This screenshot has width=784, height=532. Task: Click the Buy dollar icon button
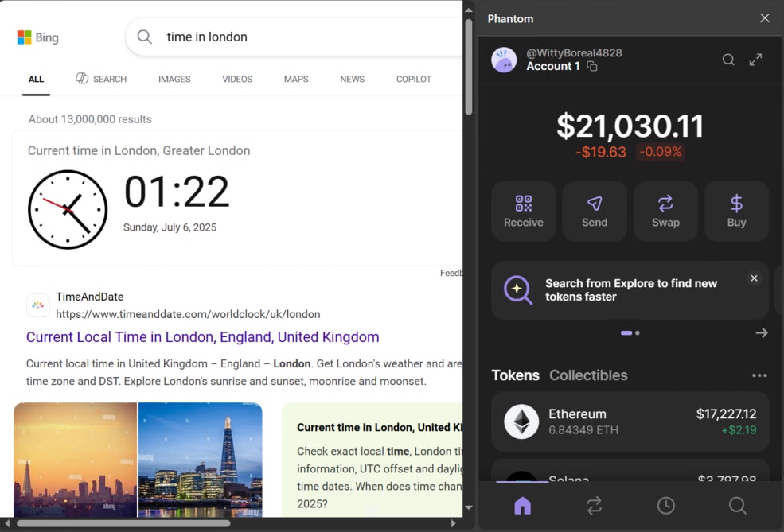[x=736, y=211]
